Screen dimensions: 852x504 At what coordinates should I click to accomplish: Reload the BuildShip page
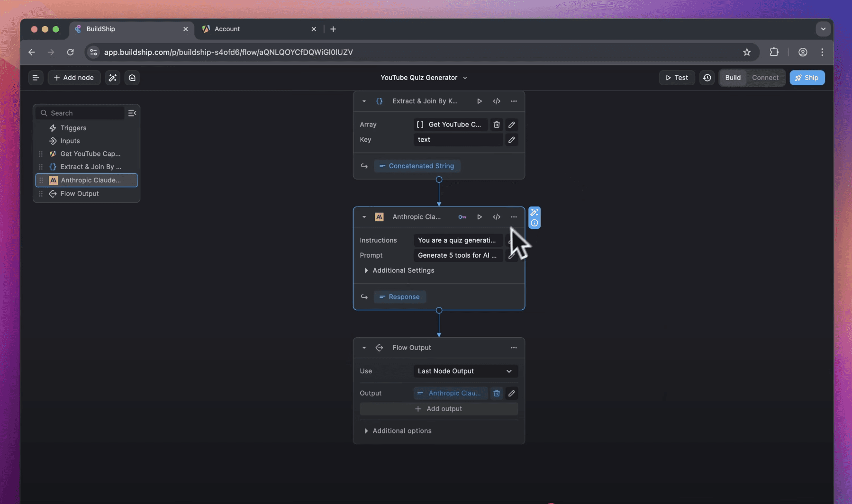pyautogui.click(x=70, y=52)
